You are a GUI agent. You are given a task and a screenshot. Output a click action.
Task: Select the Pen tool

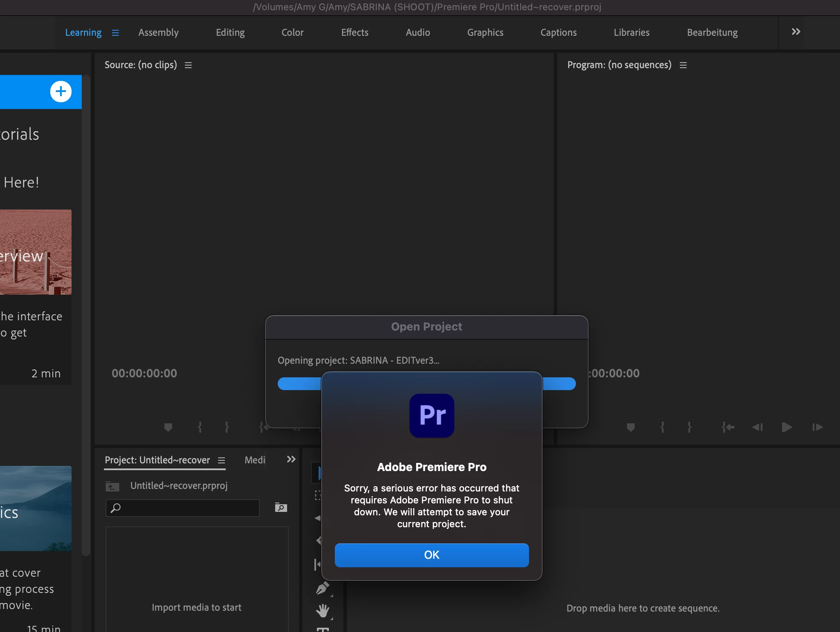[x=322, y=588]
